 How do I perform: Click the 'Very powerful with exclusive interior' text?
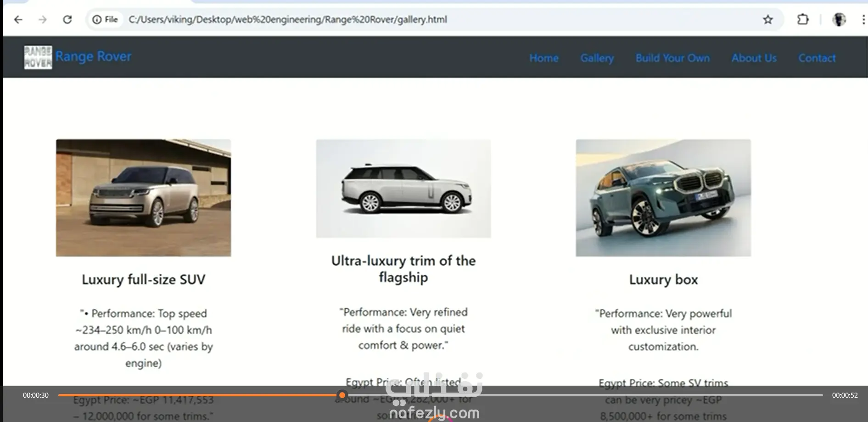tap(664, 330)
